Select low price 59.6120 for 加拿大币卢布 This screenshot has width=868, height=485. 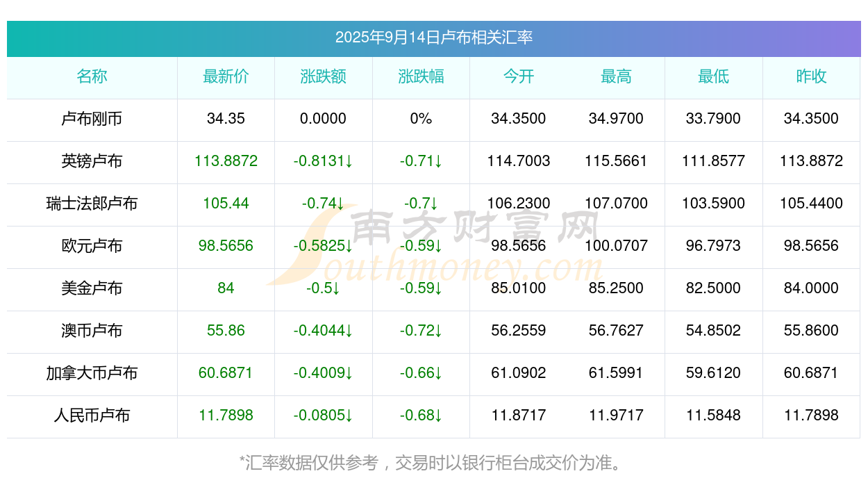tap(714, 373)
